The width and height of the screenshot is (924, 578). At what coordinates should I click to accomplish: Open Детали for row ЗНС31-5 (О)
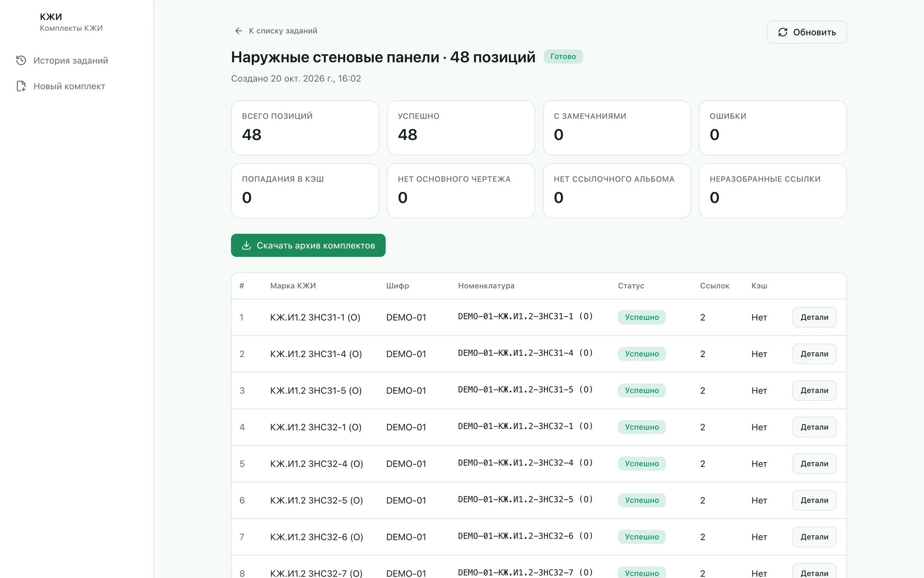click(814, 390)
